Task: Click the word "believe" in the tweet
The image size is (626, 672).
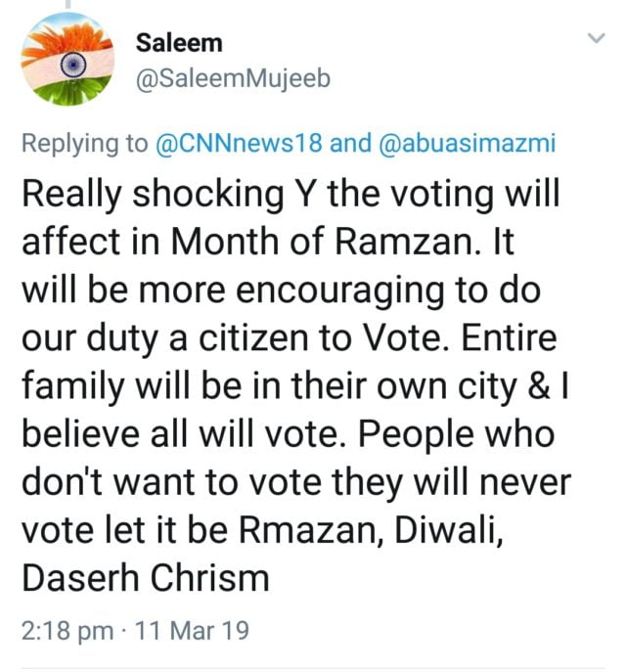Action: 76,431
